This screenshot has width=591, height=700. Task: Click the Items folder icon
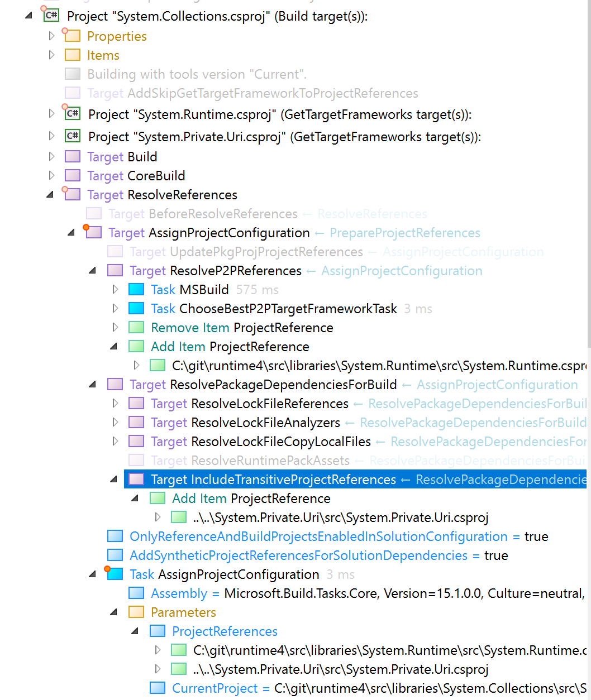pos(73,55)
